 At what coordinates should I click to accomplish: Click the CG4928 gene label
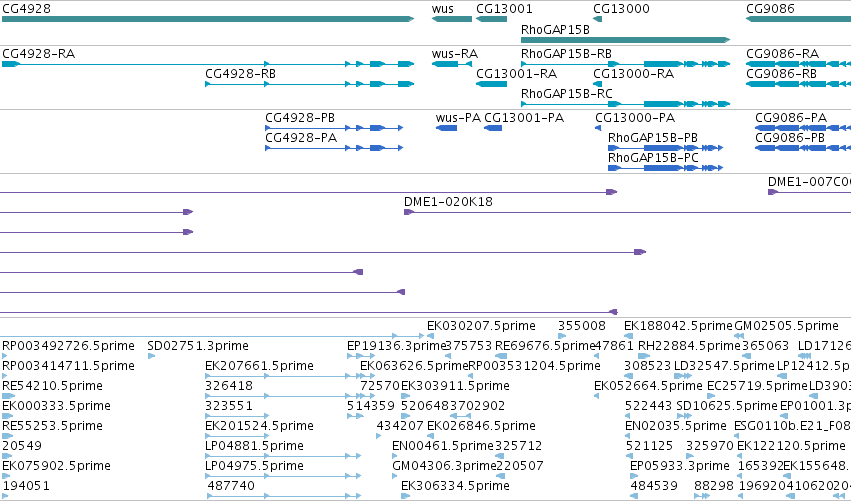click(x=27, y=9)
